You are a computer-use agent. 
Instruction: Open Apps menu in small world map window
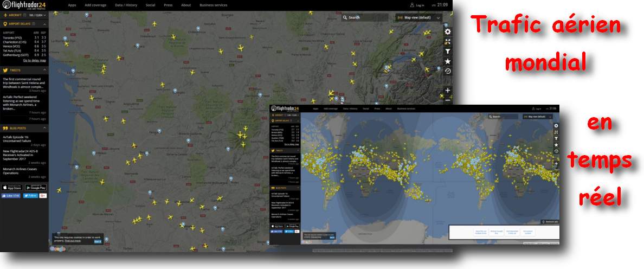[x=315, y=109]
